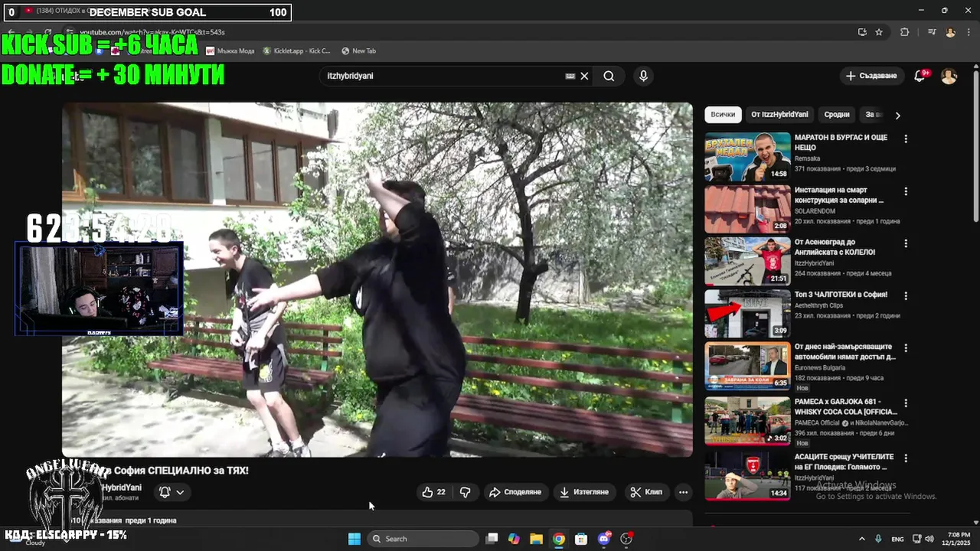Viewport: 980px width, 551px height.
Task: Click inside the YouTube search field
Action: click(444, 76)
